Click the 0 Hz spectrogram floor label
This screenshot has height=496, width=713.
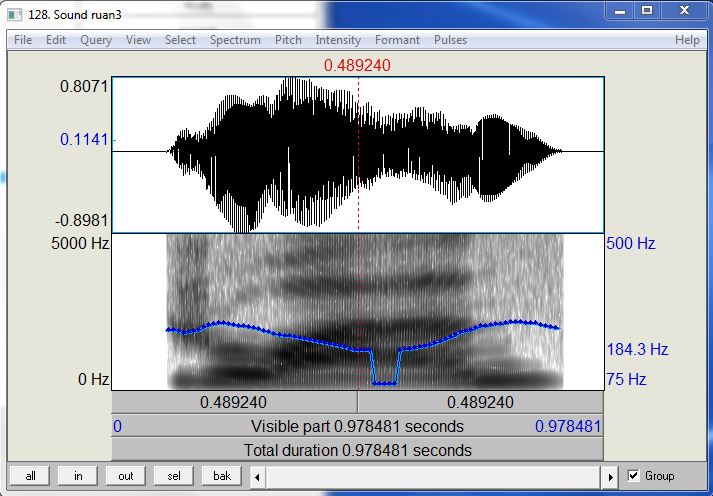(94, 379)
